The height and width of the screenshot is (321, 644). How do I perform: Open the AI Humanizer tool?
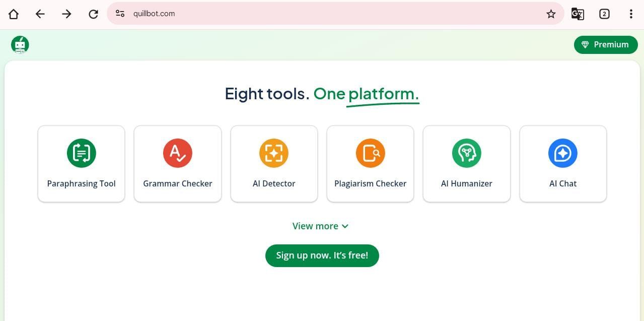coord(466,163)
